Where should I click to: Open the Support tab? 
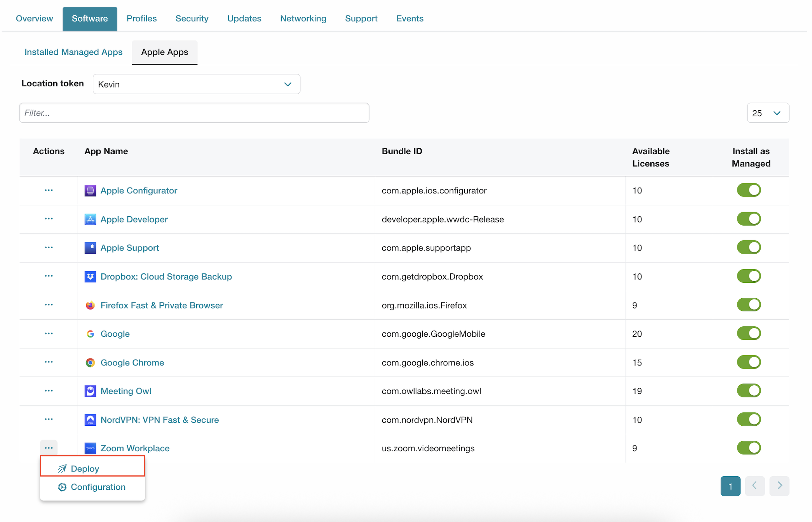(361, 19)
